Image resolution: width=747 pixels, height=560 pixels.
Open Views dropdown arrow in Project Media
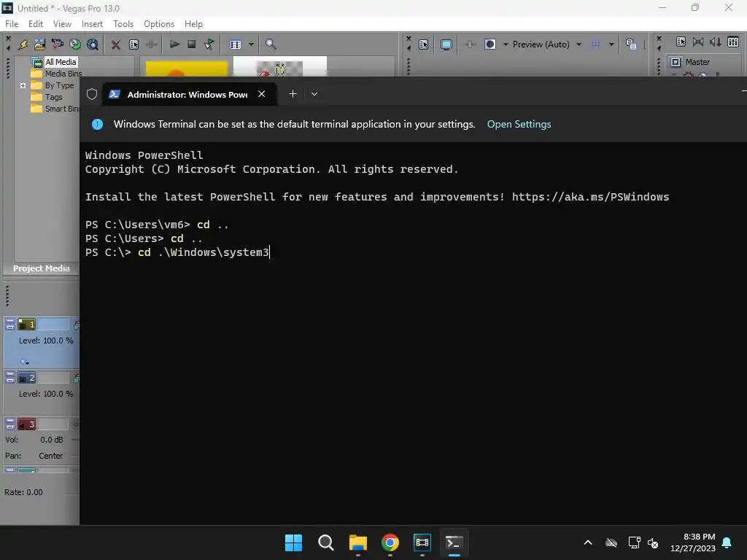[251, 44]
